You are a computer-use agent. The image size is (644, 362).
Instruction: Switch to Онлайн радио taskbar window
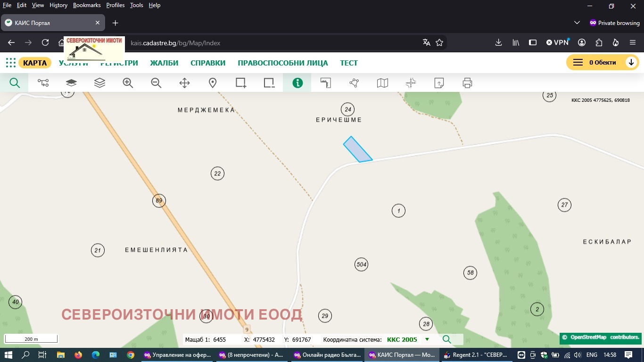pos(327,355)
